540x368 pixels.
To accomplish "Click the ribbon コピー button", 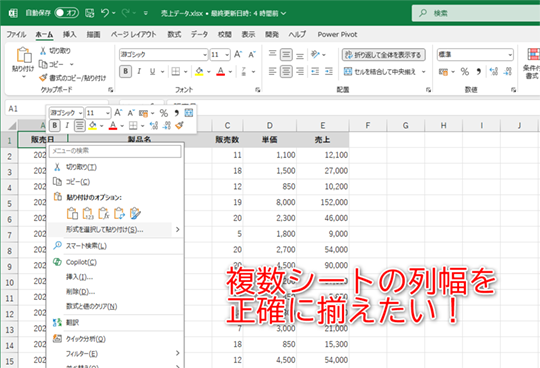I will click(x=51, y=64).
